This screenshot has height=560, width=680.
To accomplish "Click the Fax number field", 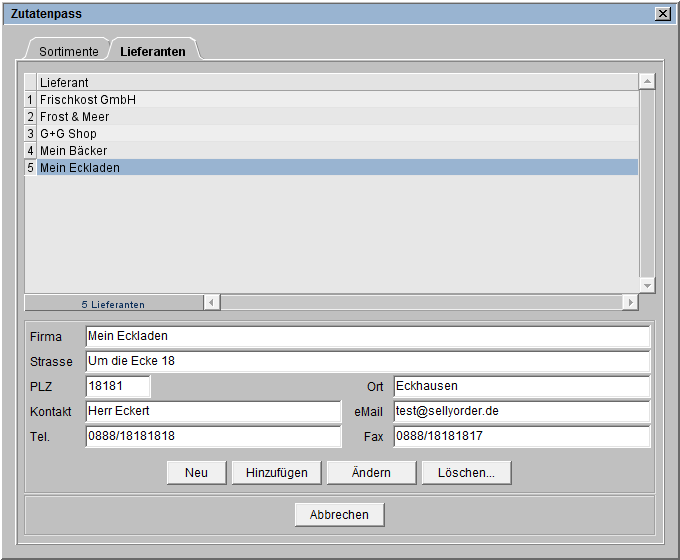I will pos(521,436).
